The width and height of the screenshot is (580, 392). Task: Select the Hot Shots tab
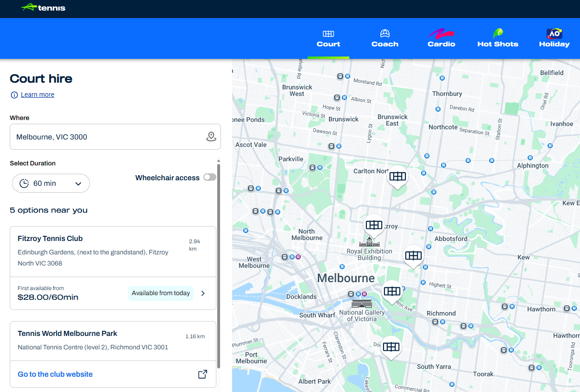pos(498,38)
